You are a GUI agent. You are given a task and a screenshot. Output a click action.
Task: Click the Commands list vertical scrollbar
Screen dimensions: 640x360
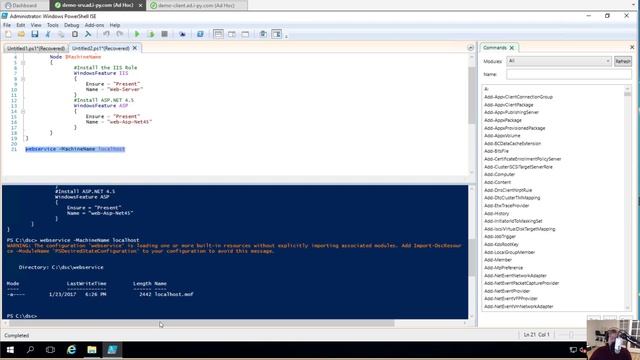(x=627, y=198)
